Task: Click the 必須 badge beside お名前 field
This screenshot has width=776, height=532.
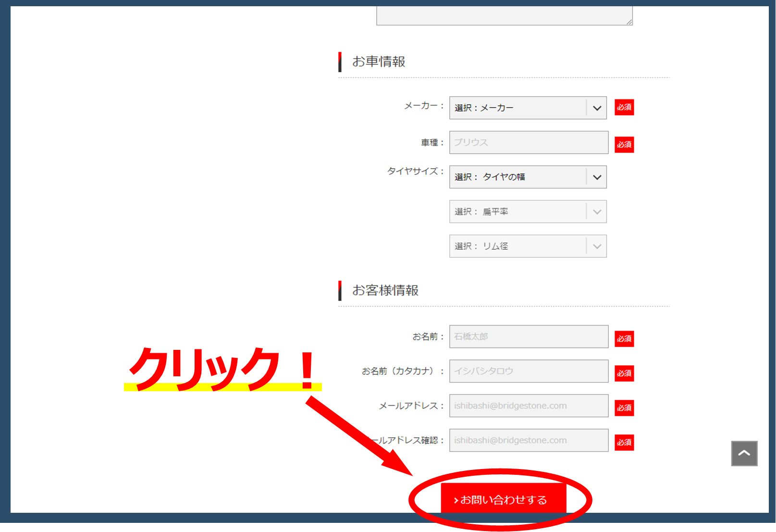Action: click(x=624, y=339)
